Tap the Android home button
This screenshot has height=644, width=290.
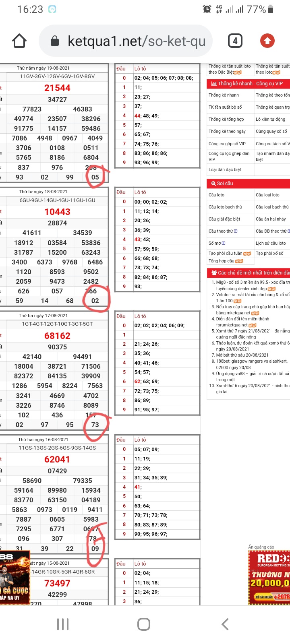(x=144, y=624)
